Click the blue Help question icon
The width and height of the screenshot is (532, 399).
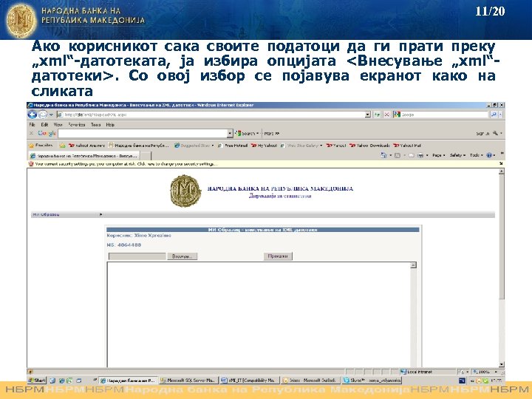(x=489, y=155)
